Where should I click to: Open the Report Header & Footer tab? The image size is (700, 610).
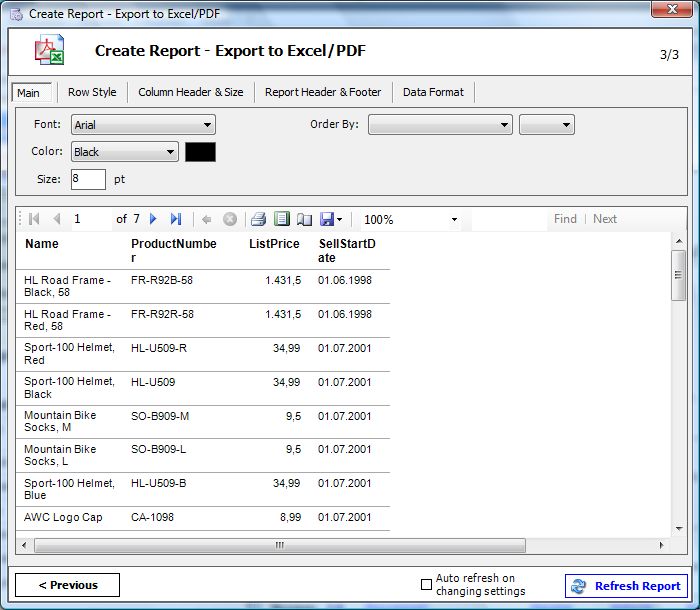[323, 92]
